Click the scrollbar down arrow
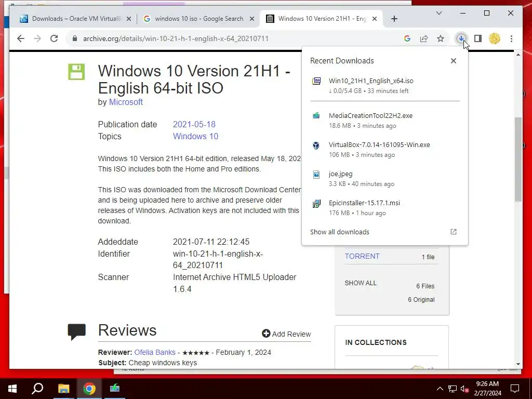 [x=518, y=364]
